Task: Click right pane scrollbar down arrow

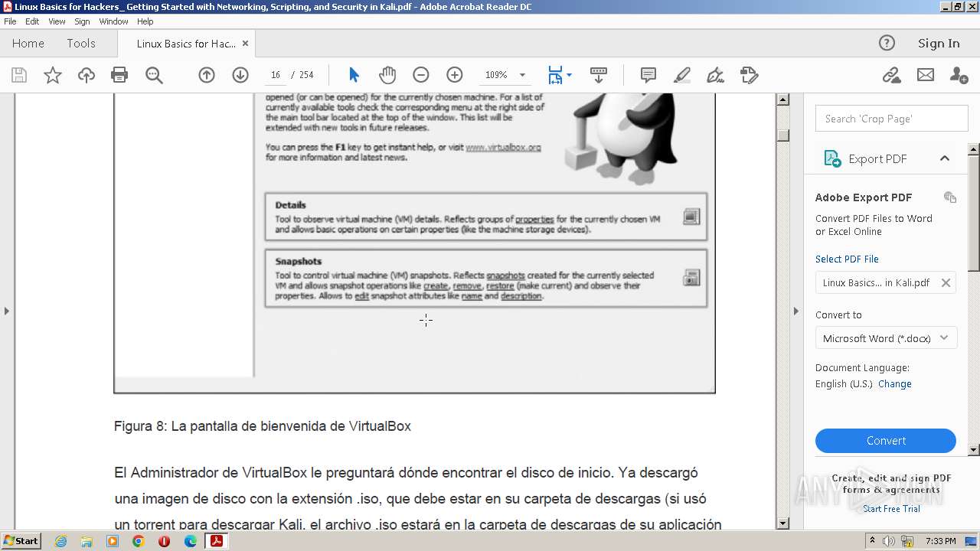Action: click(x=974, y=450)
